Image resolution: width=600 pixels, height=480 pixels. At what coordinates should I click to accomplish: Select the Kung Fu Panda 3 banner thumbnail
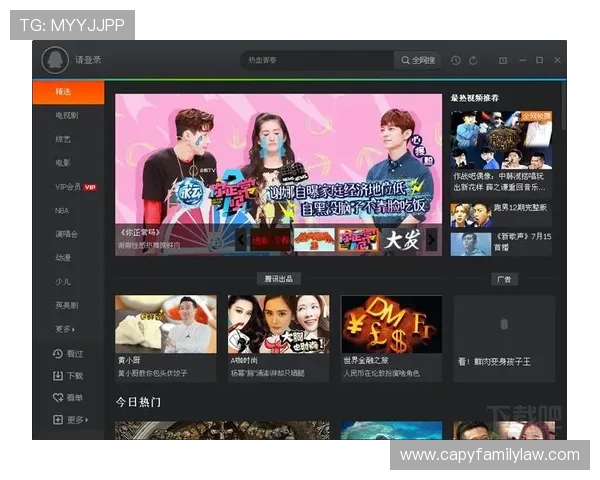[x=314, y=240]
